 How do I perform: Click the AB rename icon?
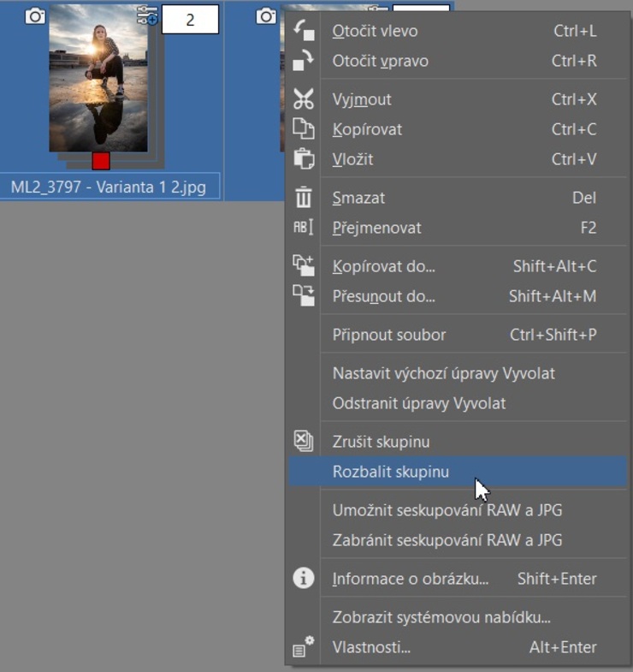pyautogui.click(x=303, y=228)
